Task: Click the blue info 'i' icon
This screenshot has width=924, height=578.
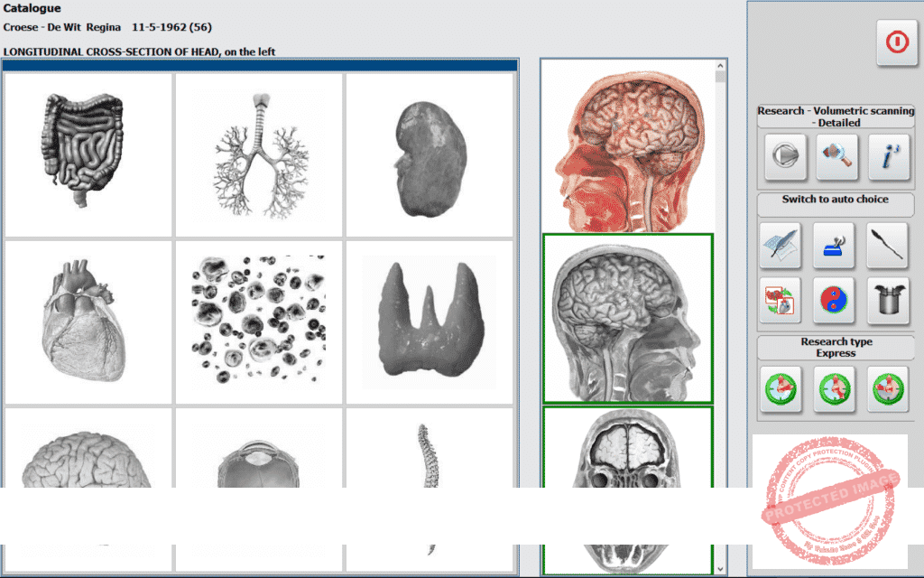Action: [x=889, y=156]
